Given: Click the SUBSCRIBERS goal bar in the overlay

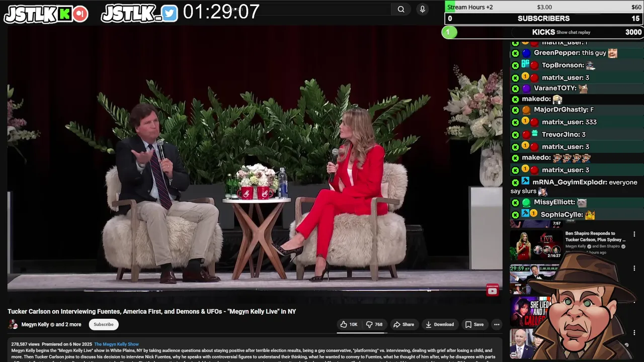Looking at the screenshot, I should coord(544,19).
